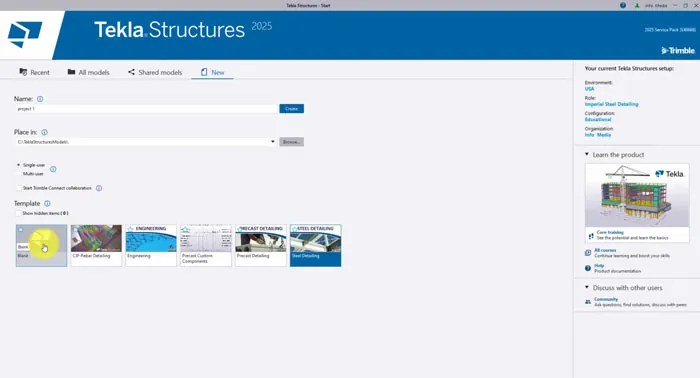Click the 2025 Service Pack text in header
This screenshot has width=700, height=378.
tap(670, 30)
